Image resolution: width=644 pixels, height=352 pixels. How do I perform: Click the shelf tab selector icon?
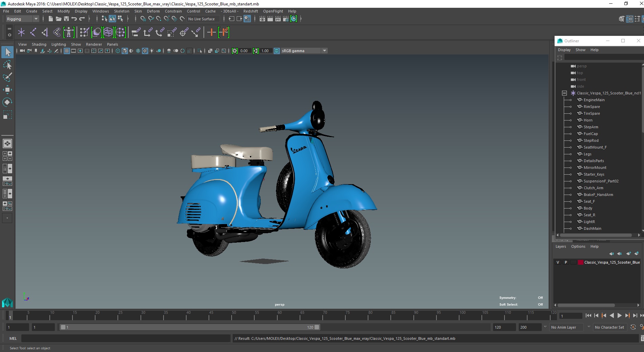(9, 28)
